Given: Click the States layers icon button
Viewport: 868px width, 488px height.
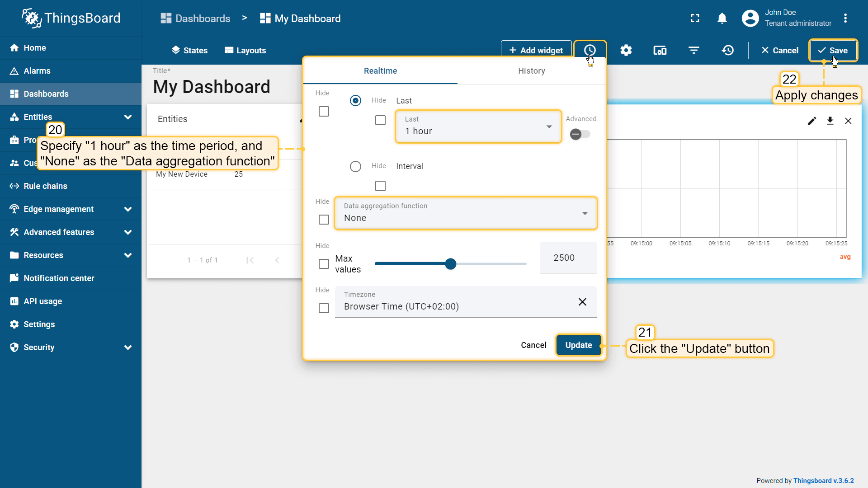Looking at the screenshot, I should (189, 50).
